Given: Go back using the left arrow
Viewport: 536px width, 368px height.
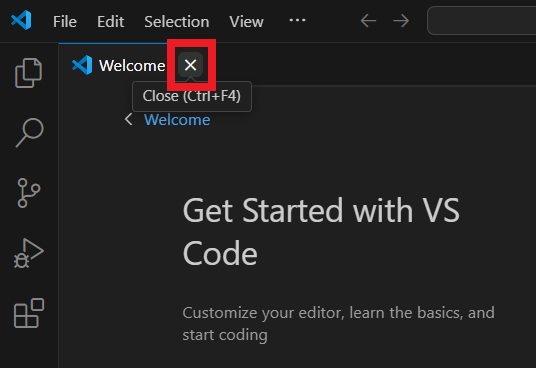Looking at the screenshot, I should 368,21.
